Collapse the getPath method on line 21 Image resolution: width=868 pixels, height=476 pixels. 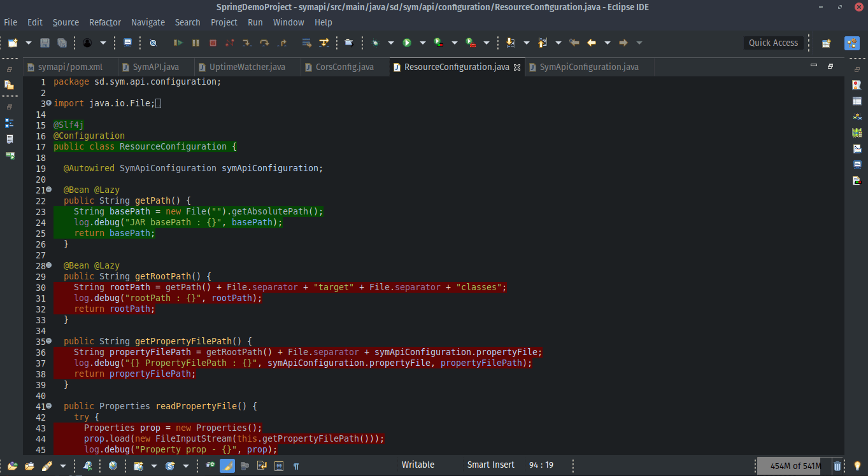(x=48, y=190)
